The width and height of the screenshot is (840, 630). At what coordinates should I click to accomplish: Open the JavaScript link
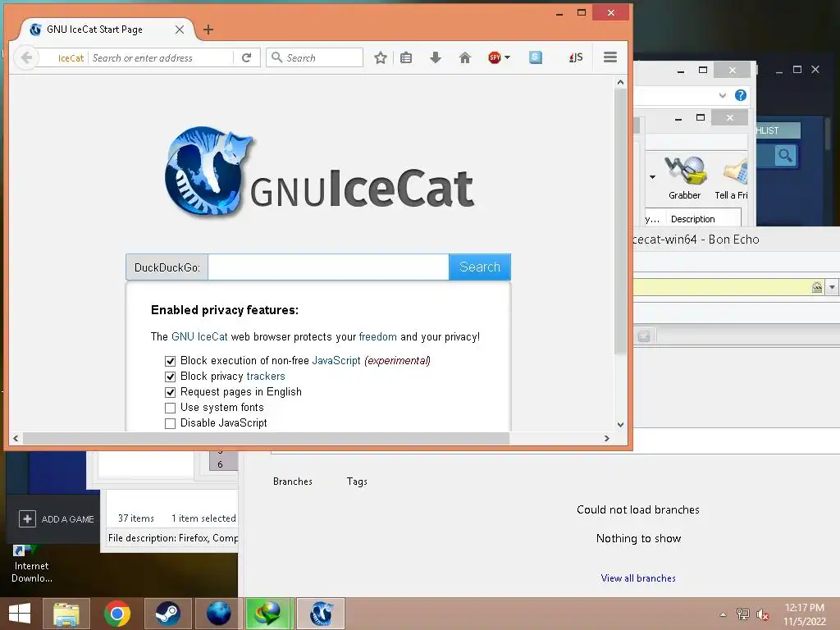[336, 361]
